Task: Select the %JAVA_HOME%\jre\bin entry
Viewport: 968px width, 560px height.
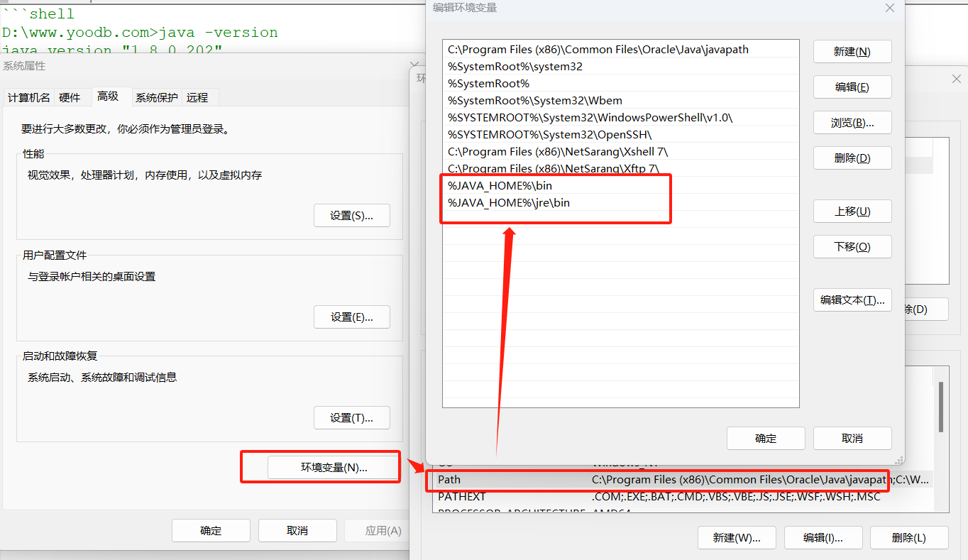Action: coord(621,202)
